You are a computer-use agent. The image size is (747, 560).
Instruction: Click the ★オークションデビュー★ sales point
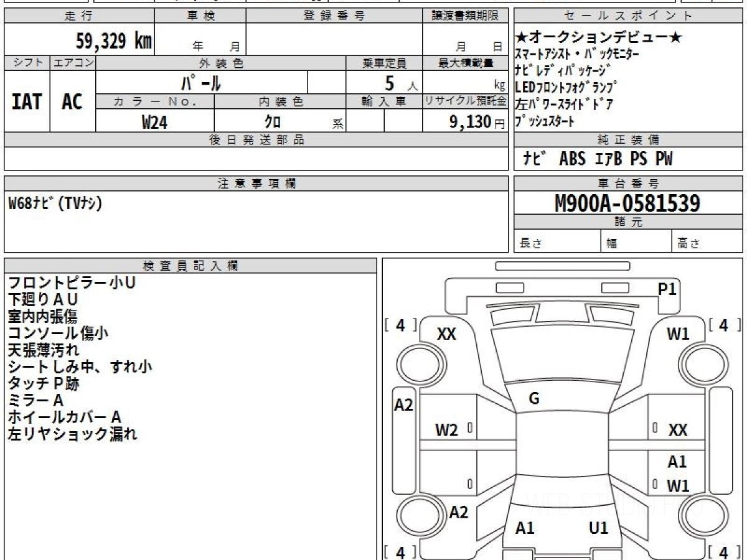pyautogui.click(x=599, y=38)
